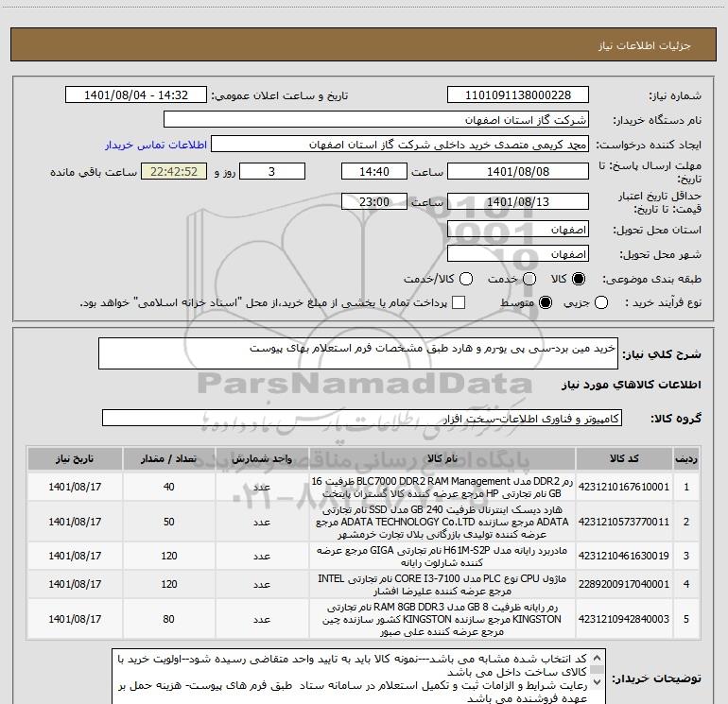Click the ADATA SSD 240 GB item name
The width and height of the screenshot is (728, 704).
click(x=442, y=522)
